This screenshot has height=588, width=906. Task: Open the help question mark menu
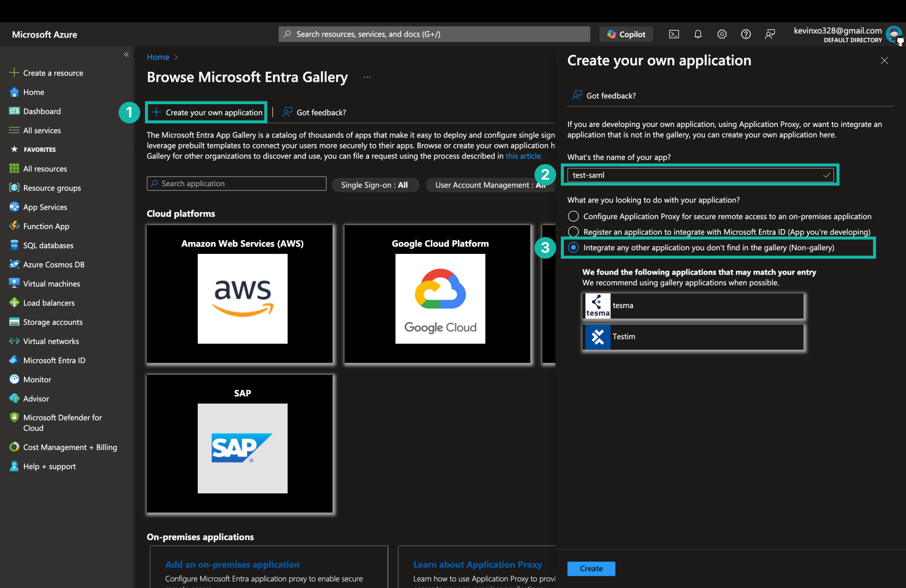pyautogui.click(x=746, y=34)
